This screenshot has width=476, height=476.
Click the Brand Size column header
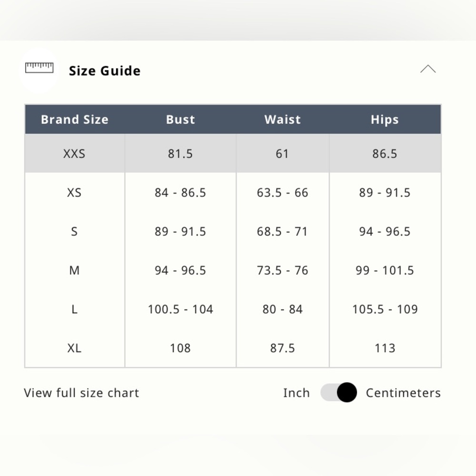(75, 119)
